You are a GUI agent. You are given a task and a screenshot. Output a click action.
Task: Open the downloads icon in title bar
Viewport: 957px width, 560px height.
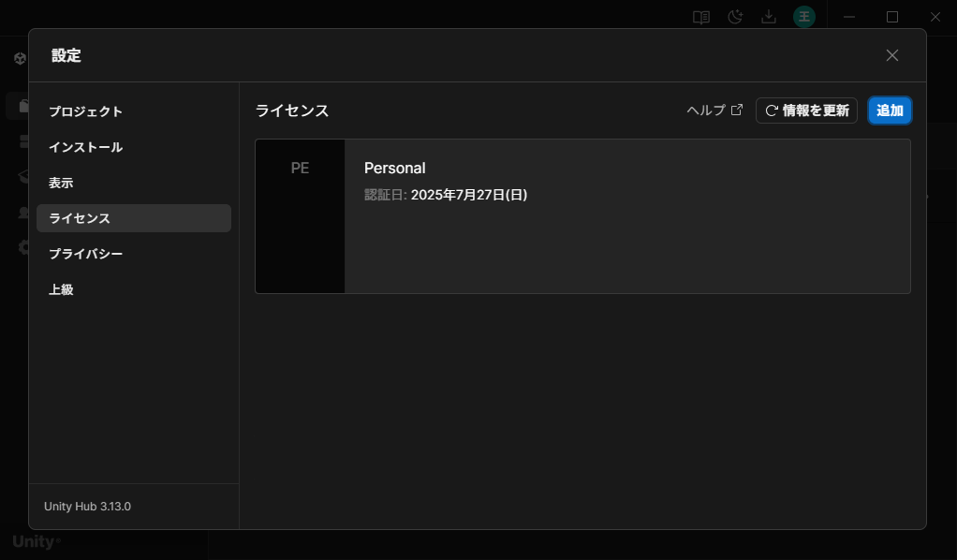(x=769, y=17)
